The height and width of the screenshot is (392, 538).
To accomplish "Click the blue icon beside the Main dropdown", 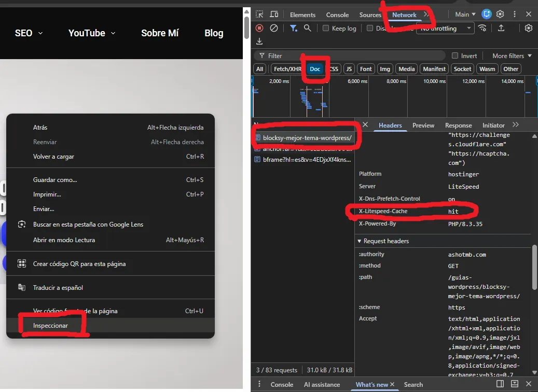I will [x=487, y=14].
